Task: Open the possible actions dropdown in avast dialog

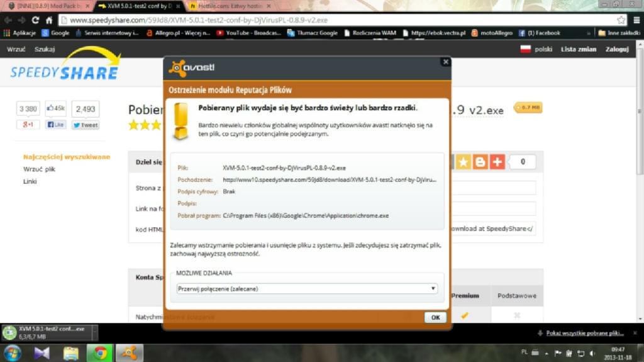Action: click(x=306, y=289)
